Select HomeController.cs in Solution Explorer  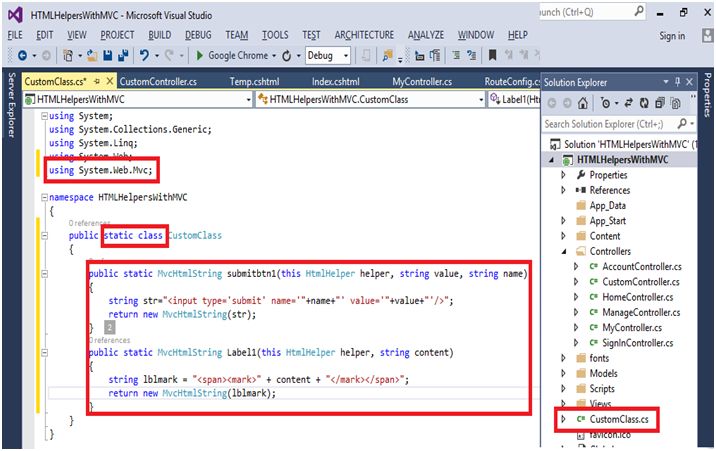click(x=637, y=297)
